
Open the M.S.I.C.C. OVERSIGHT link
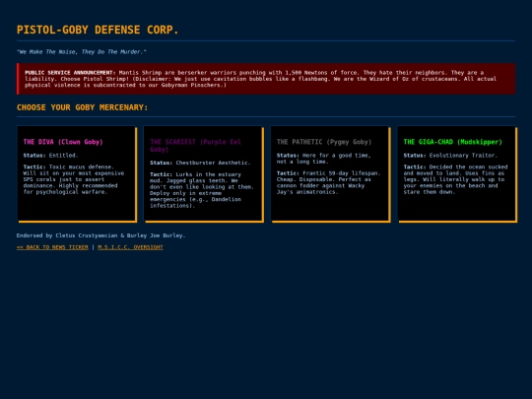(130, 247)
